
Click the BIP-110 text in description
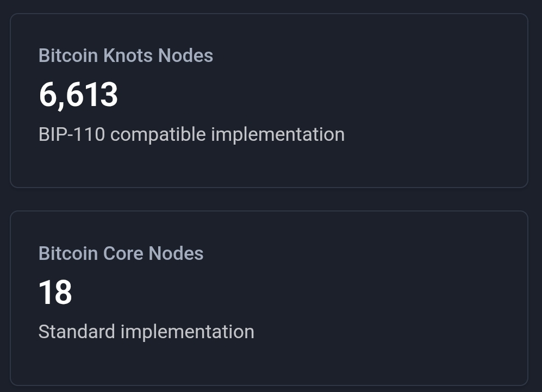coord(71,134)
